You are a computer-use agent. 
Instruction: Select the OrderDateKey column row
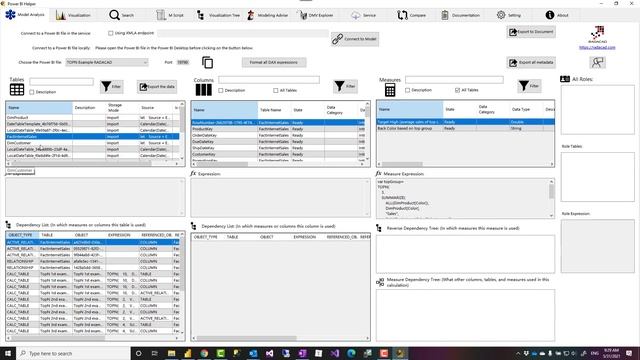(278, 136)
